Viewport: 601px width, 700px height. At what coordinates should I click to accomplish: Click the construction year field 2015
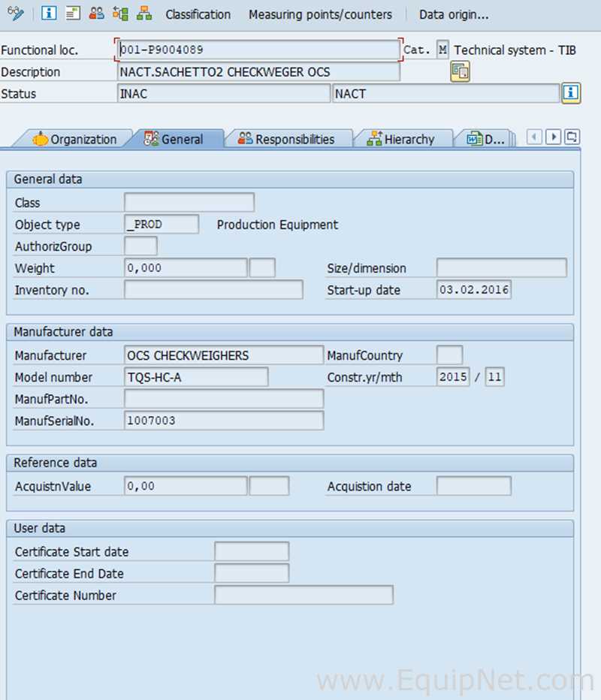[453, 377]
